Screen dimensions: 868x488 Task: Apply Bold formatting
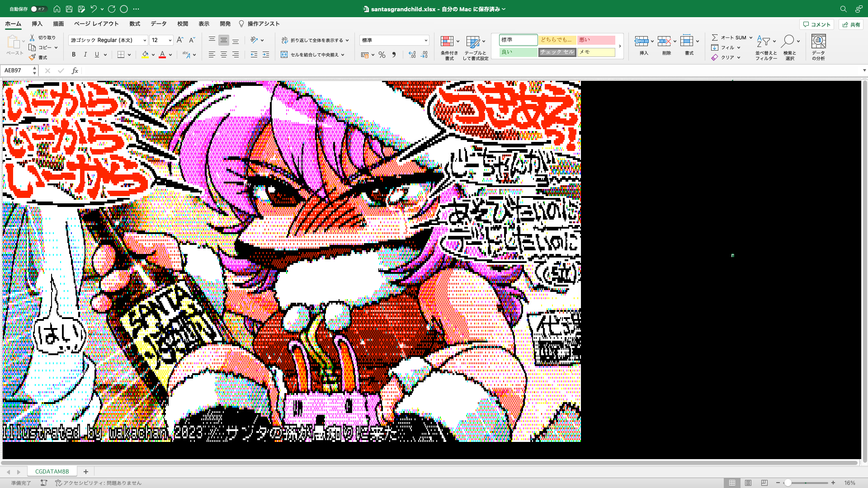click(74, 54)
